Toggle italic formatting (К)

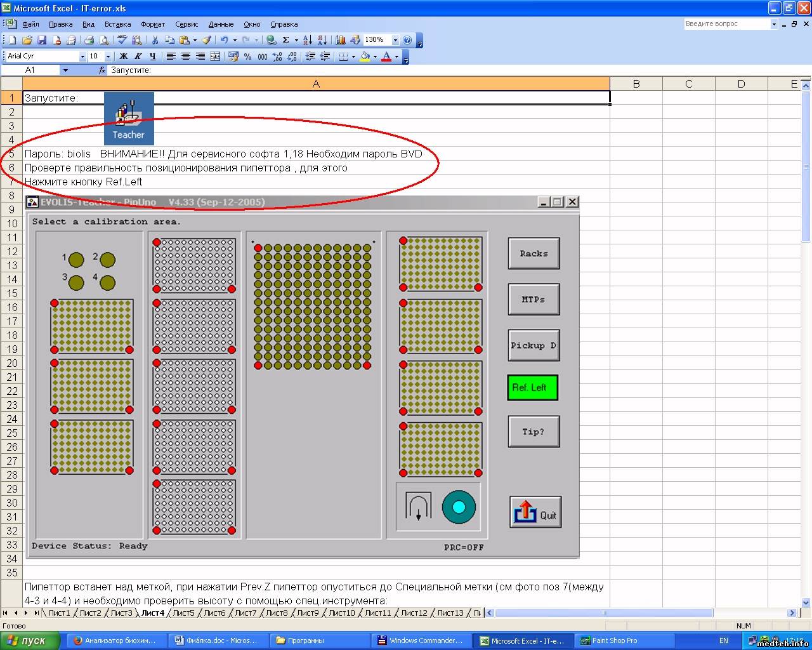click(x=138, y=56)
